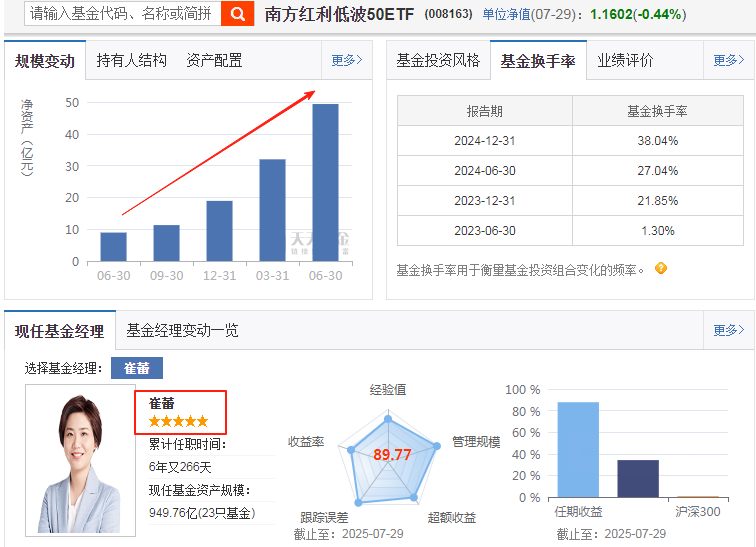Click the 沪深300 axis label
Screen dimensions: 756x547
pyautogui.click(x=698, y=512)
